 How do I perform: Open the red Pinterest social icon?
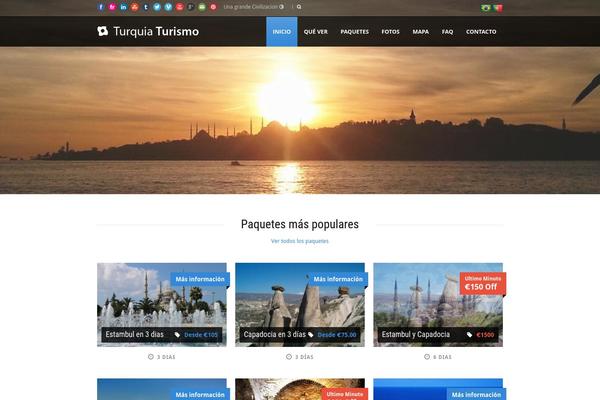pyautogui.click(x=213, y=7)
